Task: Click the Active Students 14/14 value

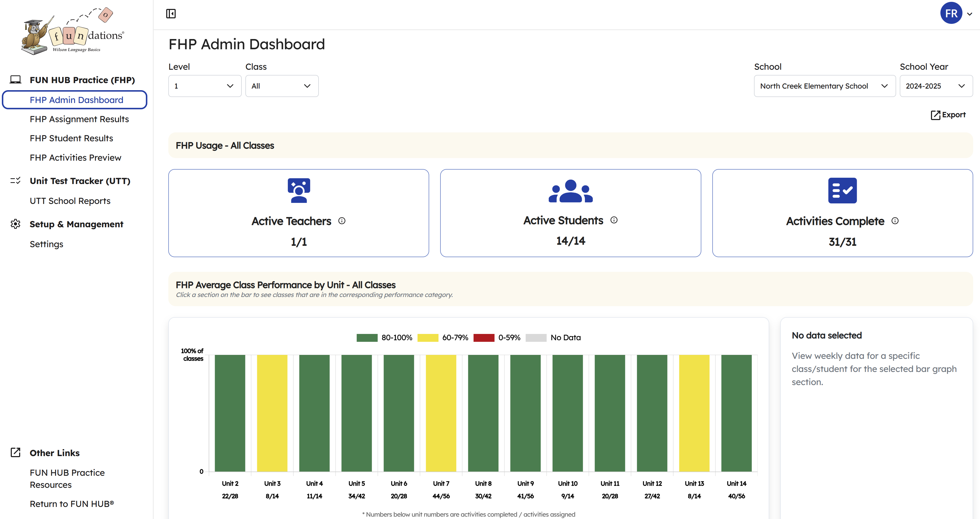Action: pyautogui.click(x=571, y=241)
